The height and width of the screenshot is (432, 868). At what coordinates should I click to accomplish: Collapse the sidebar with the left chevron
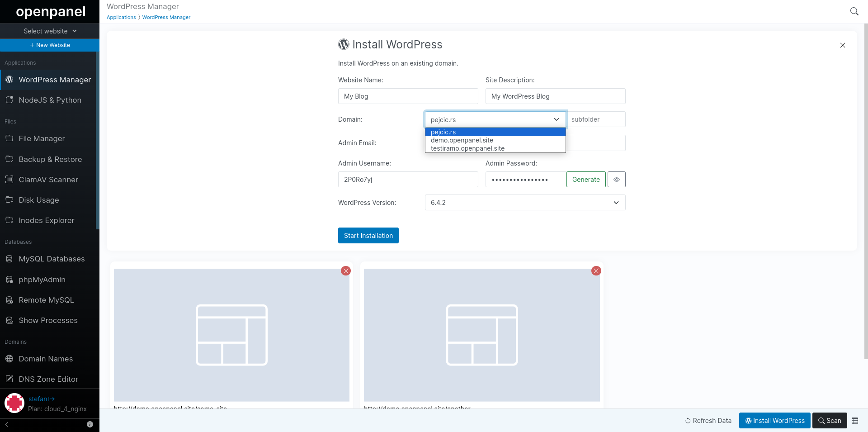coord(7,424)
